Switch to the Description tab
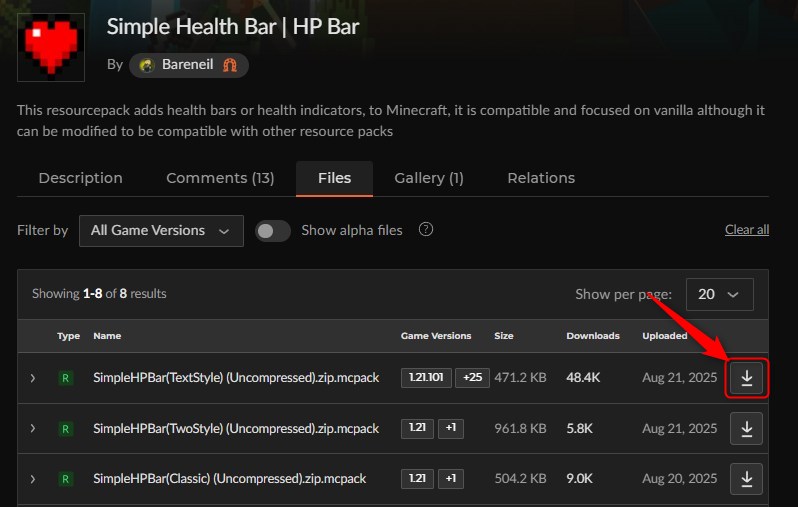 [x=80, y=178]
